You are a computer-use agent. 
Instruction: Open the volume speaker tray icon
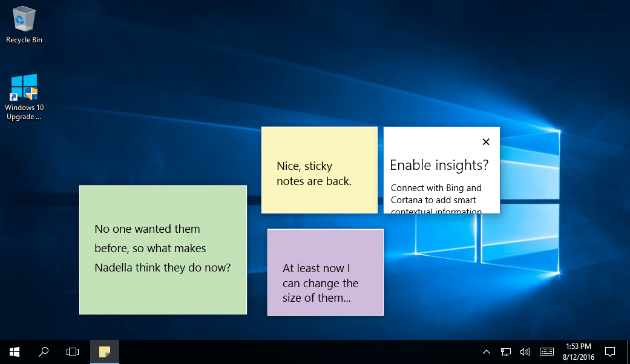[525, 353]
